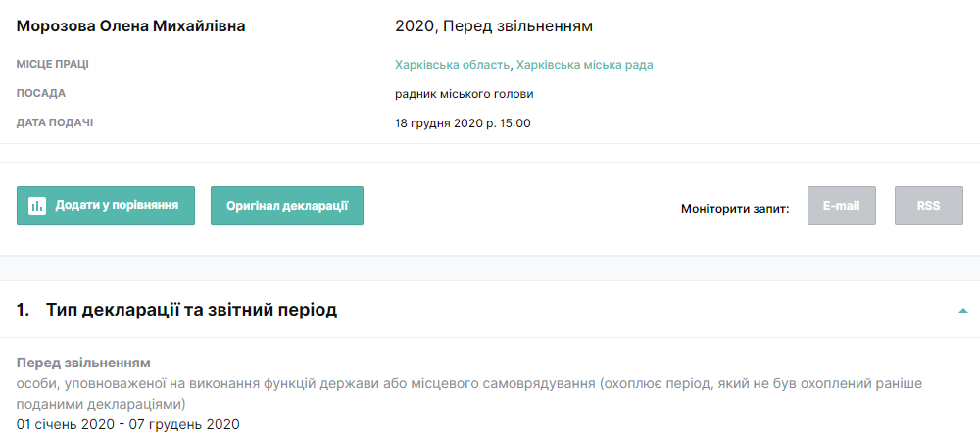
Task: Click the section heading Тип декларації та звітний період
Action: pos(191,310)
